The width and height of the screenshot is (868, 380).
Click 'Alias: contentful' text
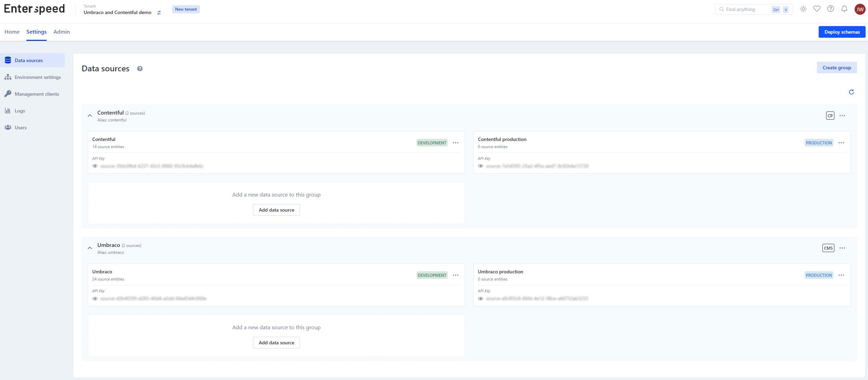pyautogui.click(x=112, y=120)
